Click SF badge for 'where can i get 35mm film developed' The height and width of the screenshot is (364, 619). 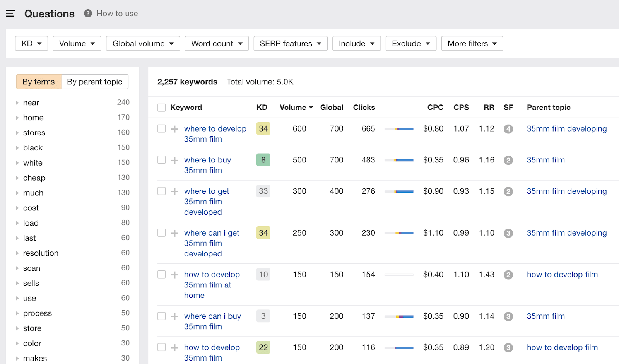tap(508, 233)
